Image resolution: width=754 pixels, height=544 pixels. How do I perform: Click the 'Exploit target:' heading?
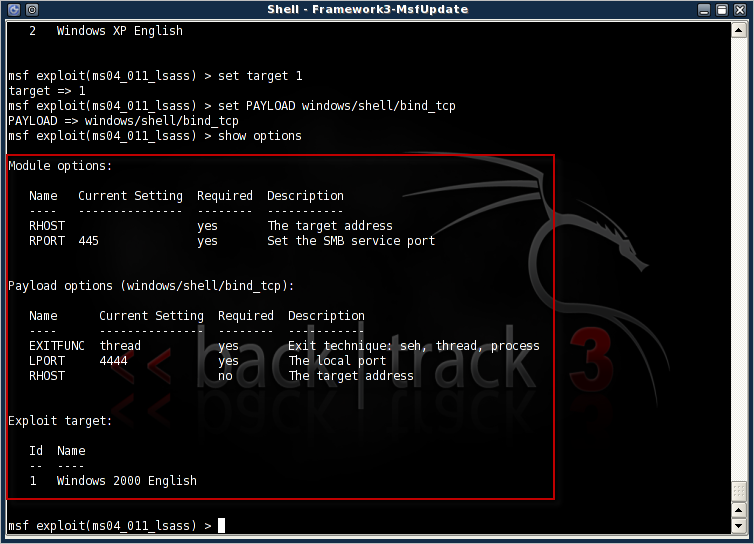[60, 421]
